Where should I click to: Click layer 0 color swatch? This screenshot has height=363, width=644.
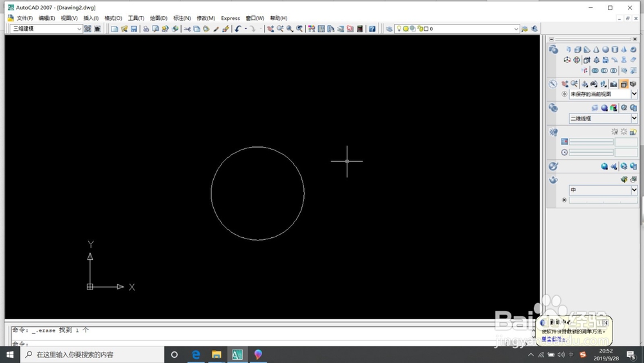426,29
